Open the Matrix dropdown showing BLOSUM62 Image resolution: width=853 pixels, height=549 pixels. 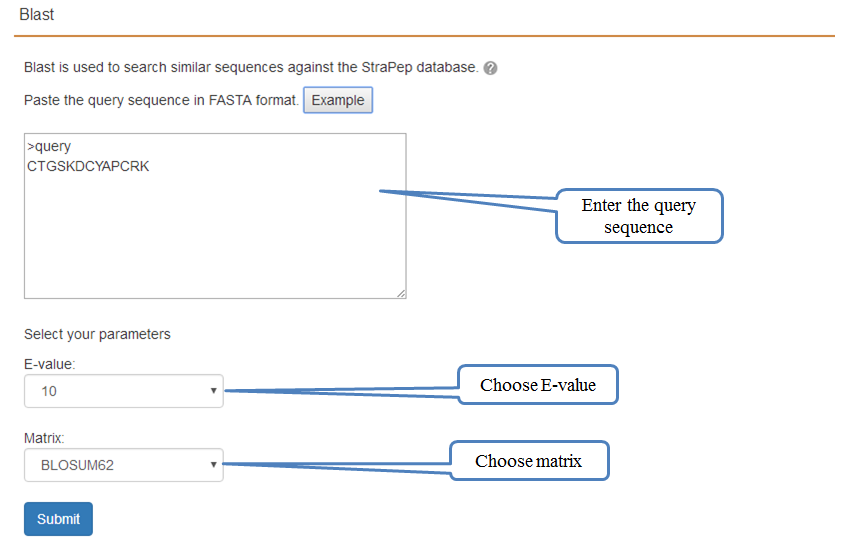click(x=123, y=465)
